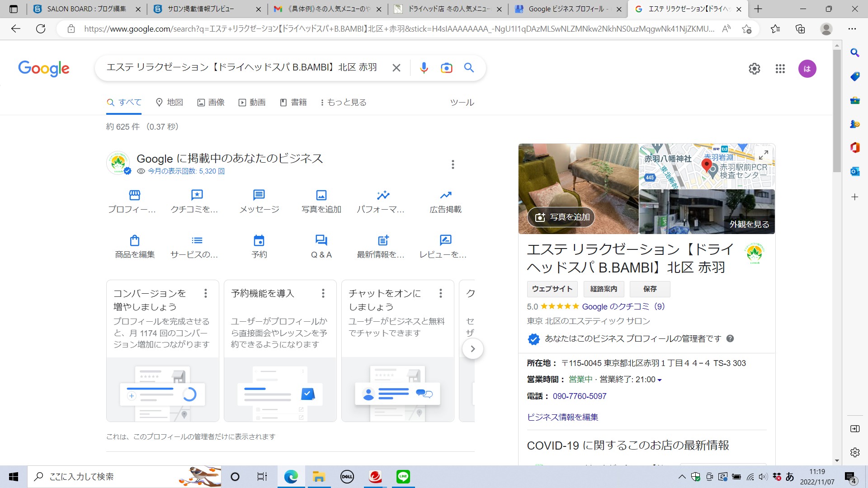Screen dimensions: 868x488
Task: Open the ツール search tools
Action: pos(462,103)
